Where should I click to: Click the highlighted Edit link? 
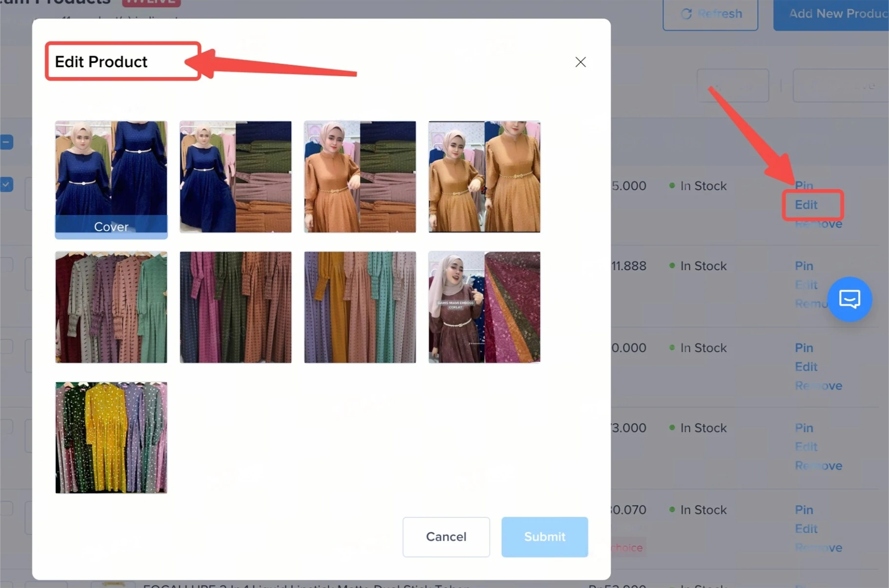pyautogui.click(x=806, y=205)
